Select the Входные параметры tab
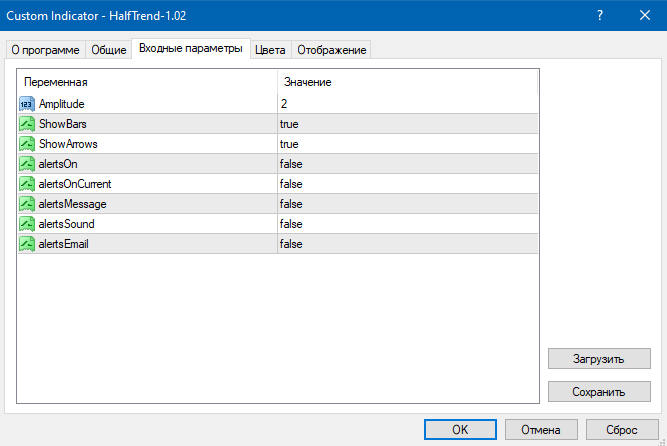 [191, 49]
